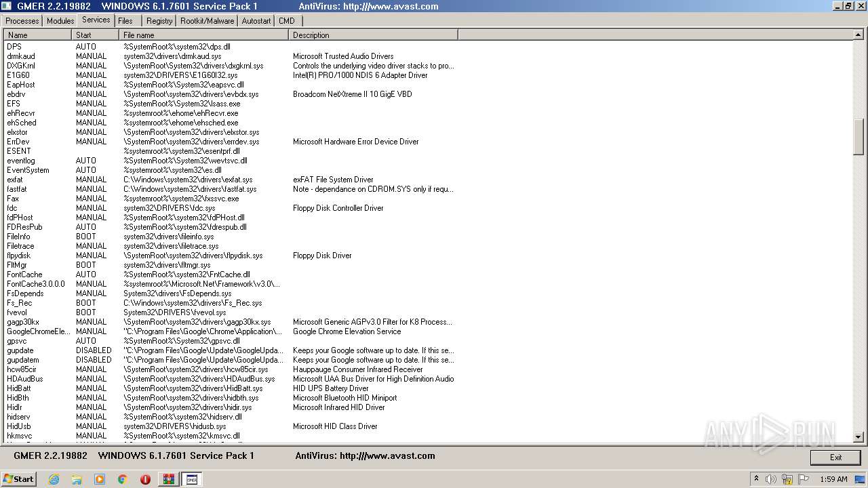
Task: Select the ehRecvr service row
Action: click(231, 113)
